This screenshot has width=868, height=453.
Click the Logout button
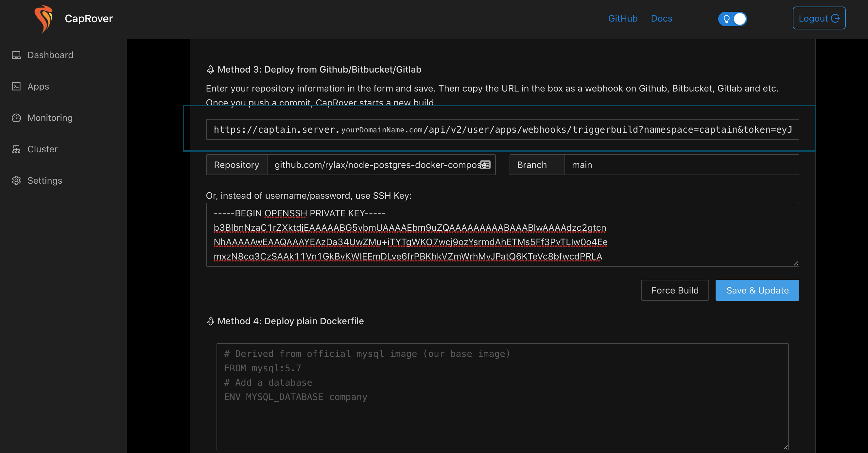click(x=819, y=19)
